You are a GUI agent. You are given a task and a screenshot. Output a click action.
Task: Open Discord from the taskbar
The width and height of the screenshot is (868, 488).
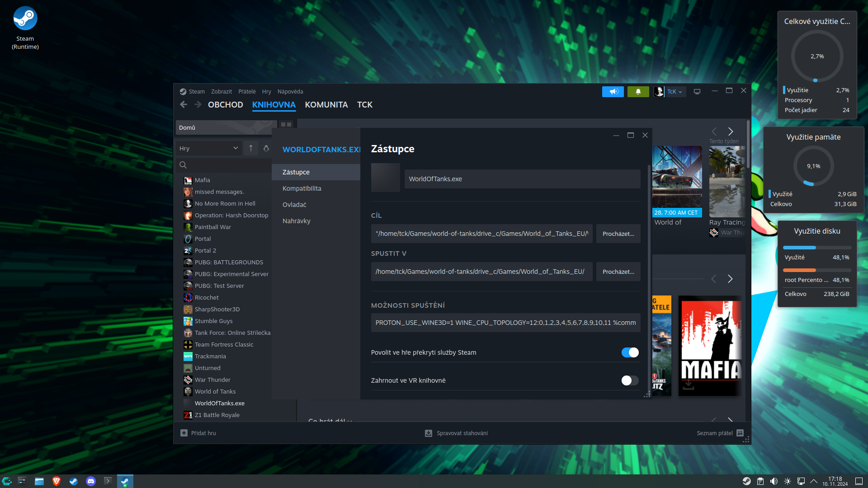coord(91,481)
